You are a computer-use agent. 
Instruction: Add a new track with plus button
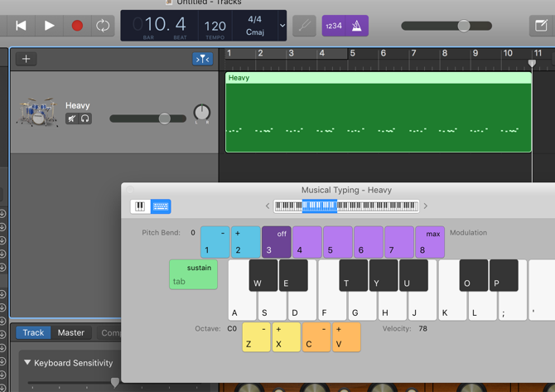(26, 59)
